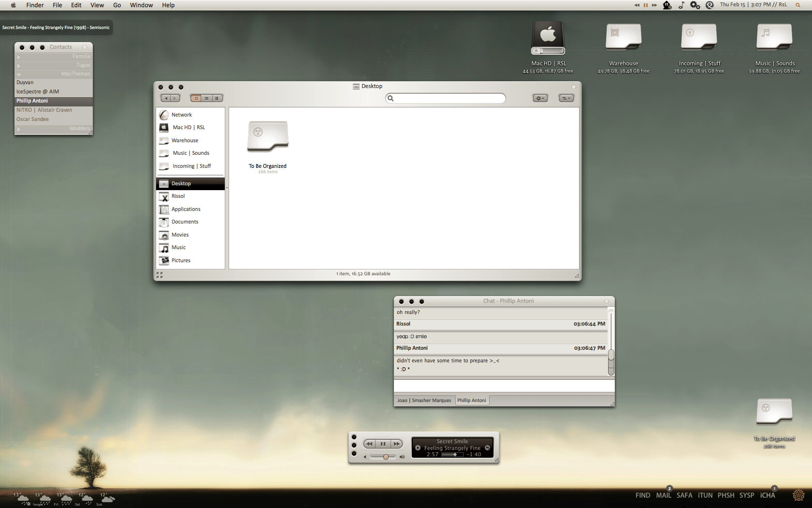The image size is (812, 508).
Task: Select Warehouse in Finder sidebar
Action: 191,140
